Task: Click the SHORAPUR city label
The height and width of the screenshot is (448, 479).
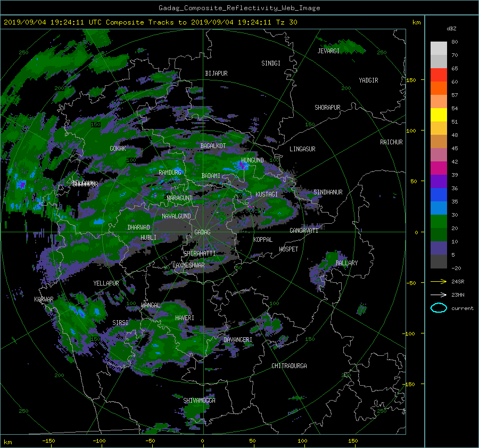Action: [327, 108]
